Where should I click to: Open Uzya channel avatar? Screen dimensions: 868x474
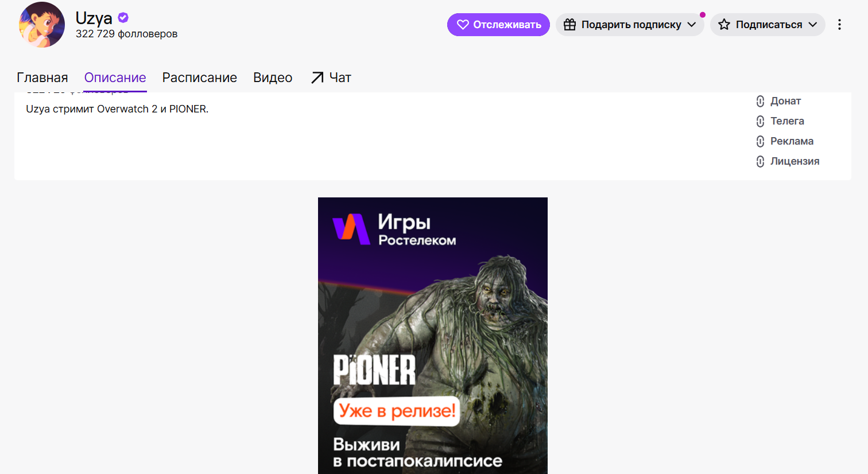pos(42,25)
